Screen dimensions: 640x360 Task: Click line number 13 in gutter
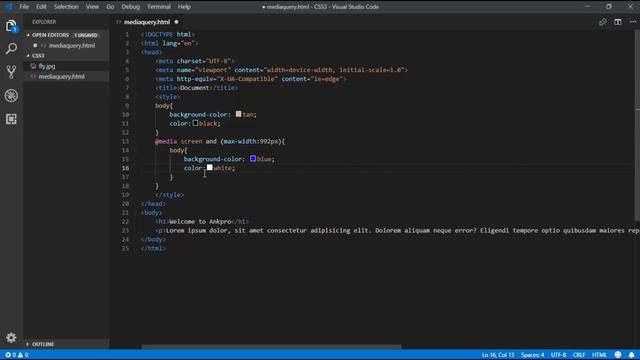coord(125,141)
